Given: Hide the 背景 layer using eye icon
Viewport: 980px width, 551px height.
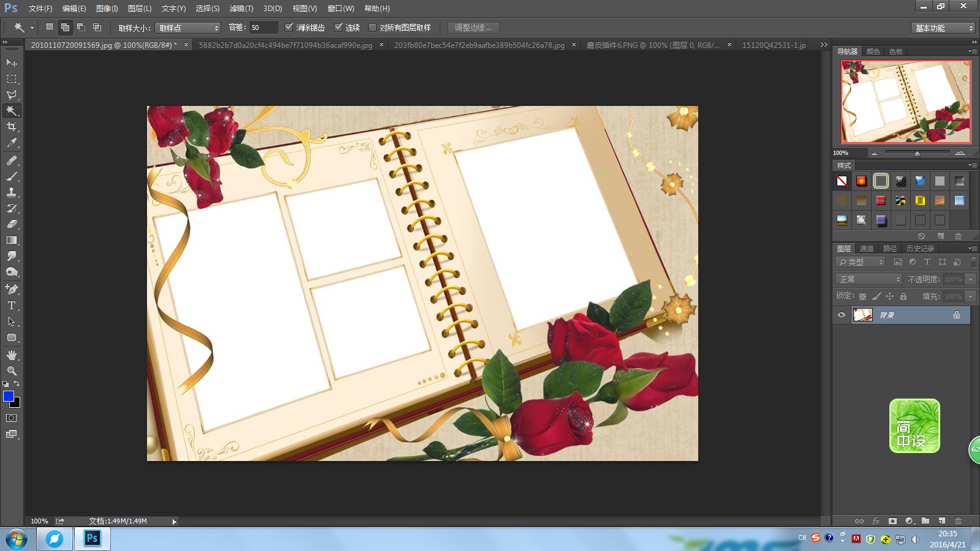Looking at the screenshot, I should pos(842,315).
